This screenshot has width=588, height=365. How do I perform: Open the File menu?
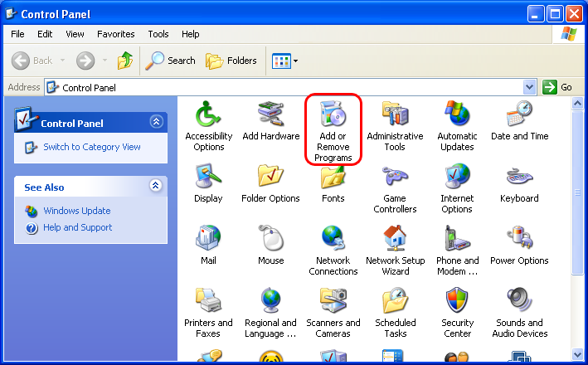17,34
